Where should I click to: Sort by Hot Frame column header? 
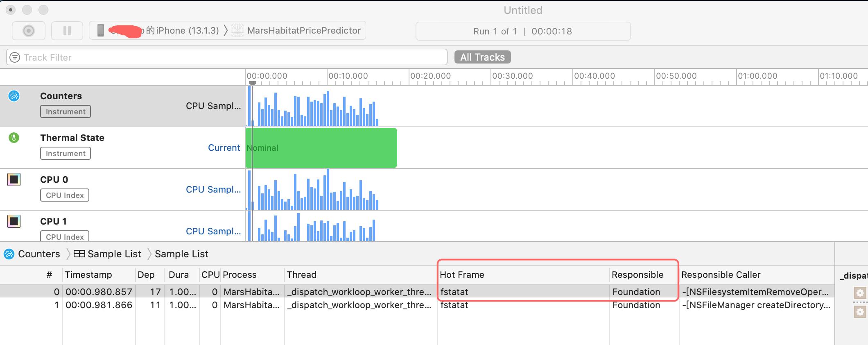pyautogui.click(x=462, y=275)
